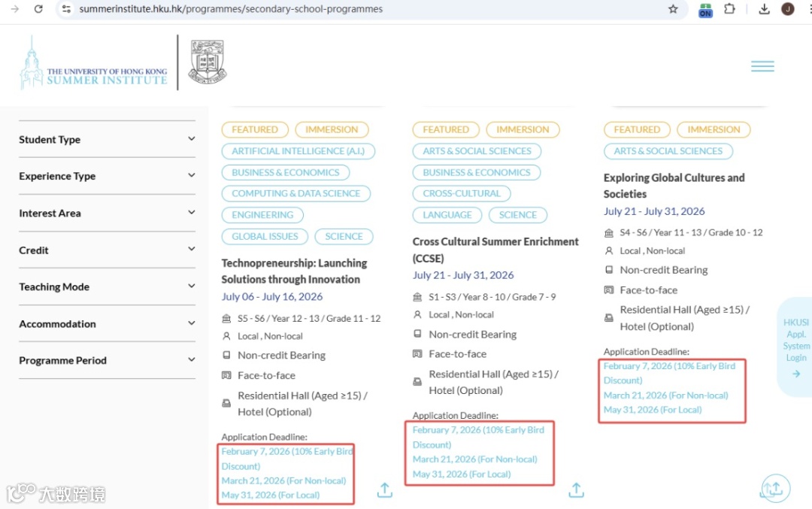812x509 pixels.
Task: Select ARTS & SOCIAL SCIENCES tag on Global Cultures card
Action: coord(668,151)
